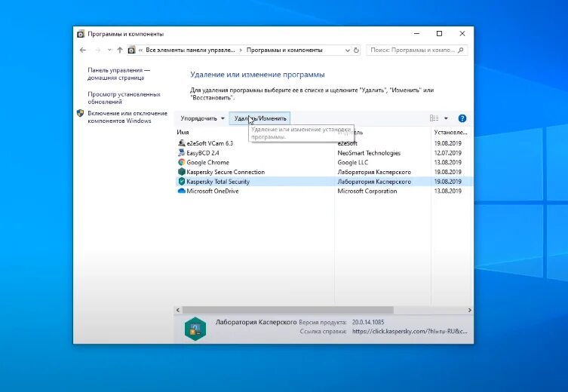Open 'Панель управления — домашняя страница' link
Screen dimensions: 568x392
point(118,74)
